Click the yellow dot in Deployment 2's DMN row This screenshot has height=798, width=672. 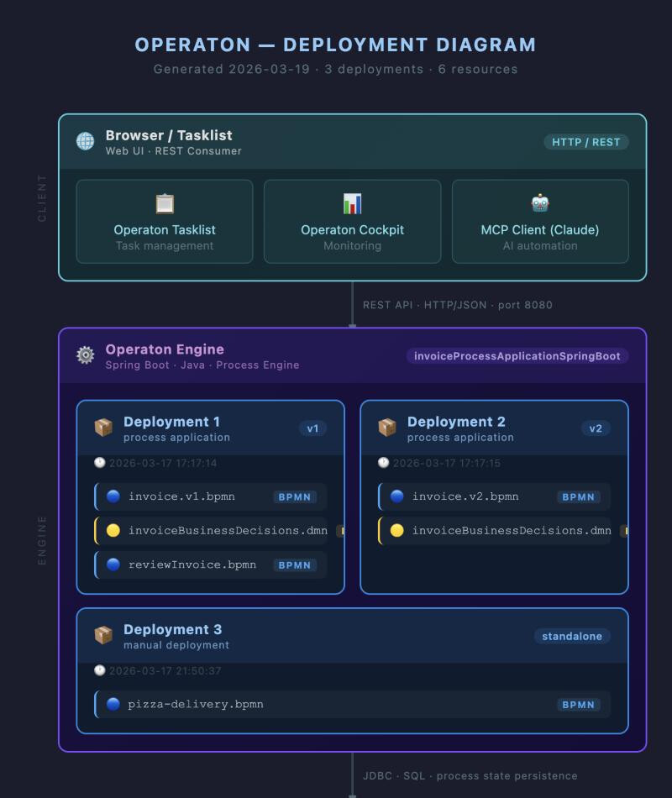coord(397,531)
